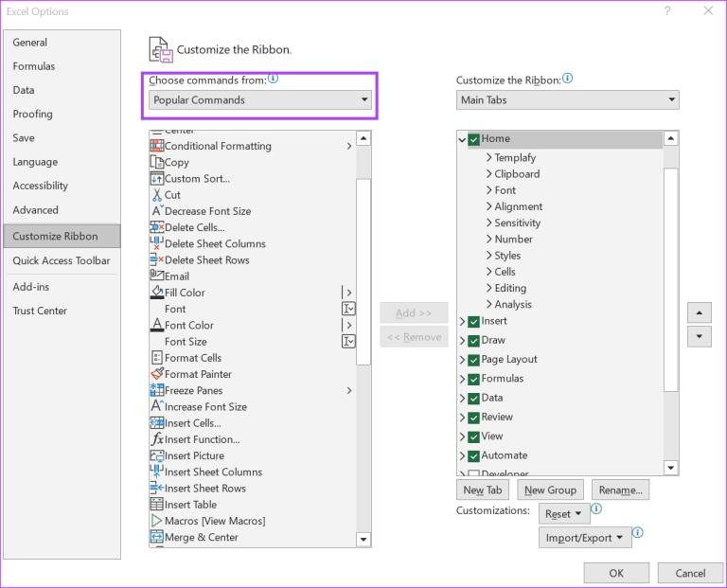Expand the Alignment group
The width and height of the screenshot is (727, 588).
point(488,205)
